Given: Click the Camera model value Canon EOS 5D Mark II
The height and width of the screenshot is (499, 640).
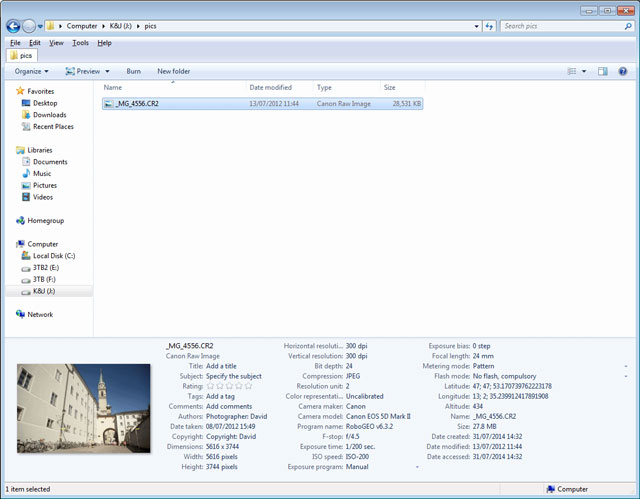Looking at the screenshot, I should 378,417.
